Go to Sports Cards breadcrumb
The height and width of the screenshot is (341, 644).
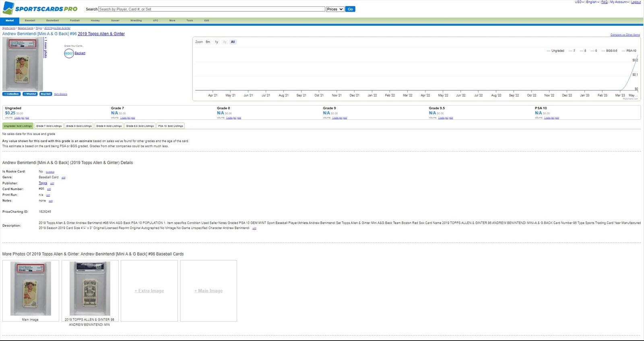pyautogui.click(x=9, y=28)
